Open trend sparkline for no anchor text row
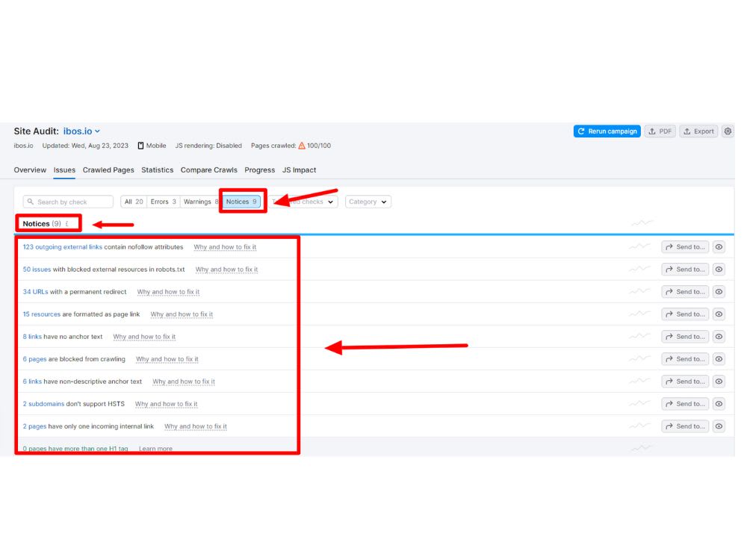747x560 pixels. pyautogui.click(x=639, y=336)
